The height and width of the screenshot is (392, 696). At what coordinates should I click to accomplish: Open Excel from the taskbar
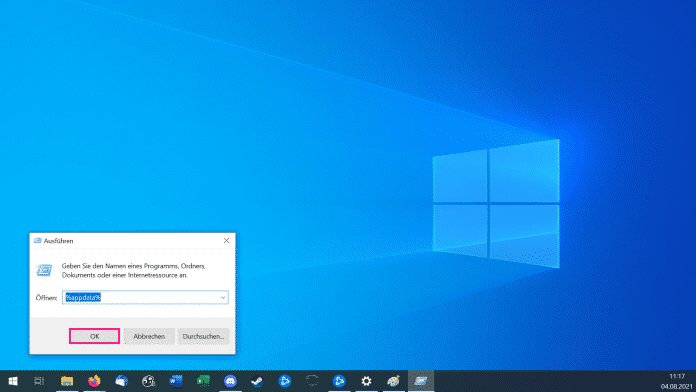pos(203,381)
